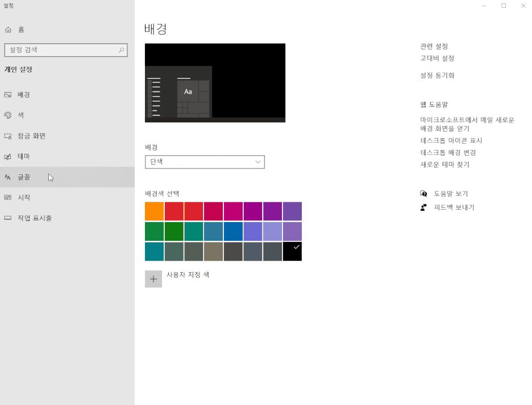Open the 색 settings page
Viewport: 532px width, 405px height.
(x=67, y=115)
